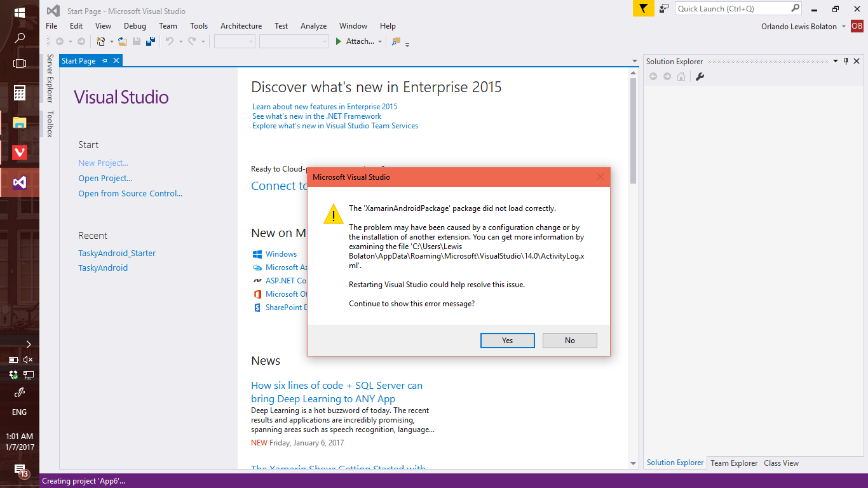Open the Toolbox side tab
This screenshot has height=488, width=868.
click(50, 124)
